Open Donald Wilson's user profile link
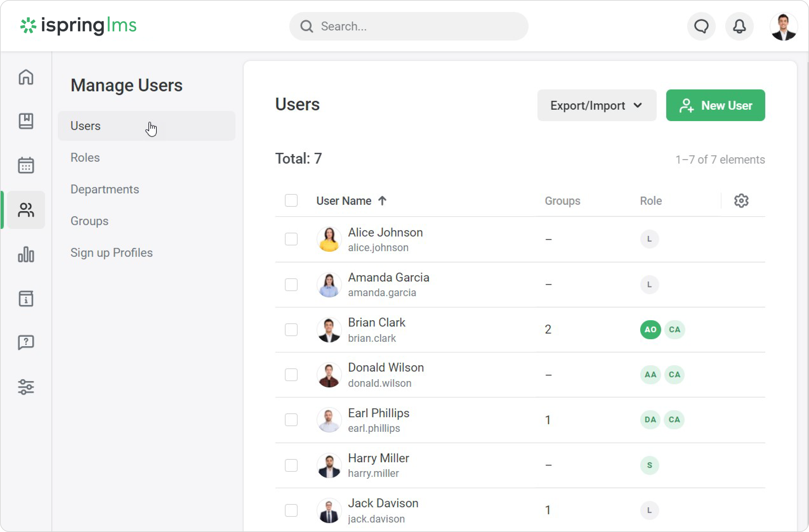This screenshot has height=532, width=809. [x=385, y=367]
